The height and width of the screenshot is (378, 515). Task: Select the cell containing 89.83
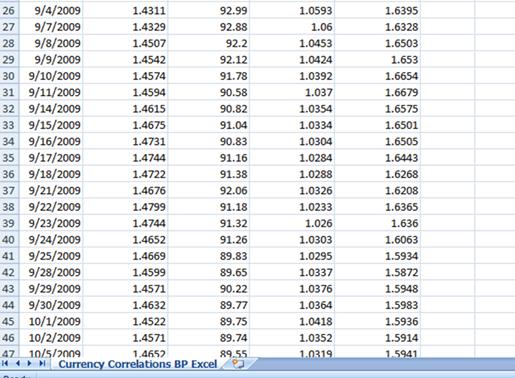tap(209, 256)
